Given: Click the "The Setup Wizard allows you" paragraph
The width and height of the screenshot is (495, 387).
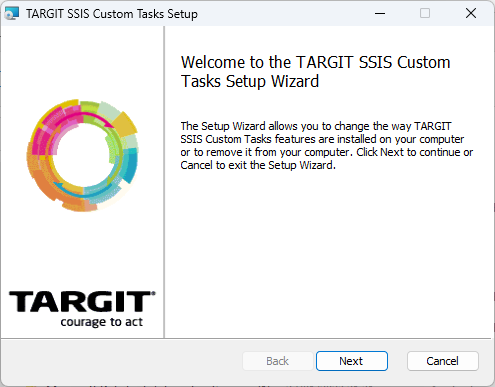Looking at the screenshot, I should point(327,146).
